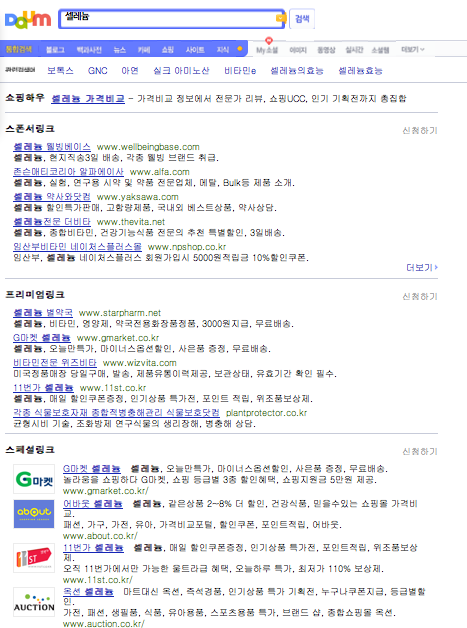Click the www.gmarket.co.kr/ URL in special links
The height and width of the screenshot is (628, 467).
(106, 491)
